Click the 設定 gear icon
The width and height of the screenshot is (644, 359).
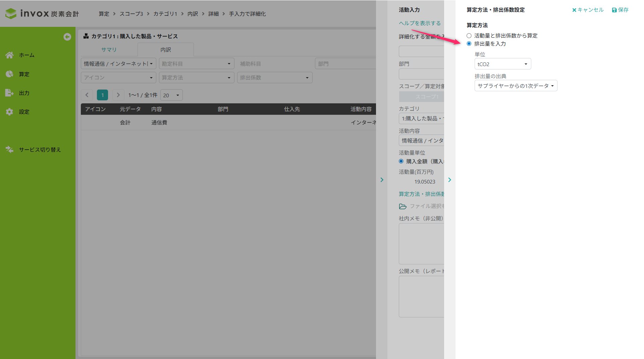pyautogui.click(x=9, y=112)
